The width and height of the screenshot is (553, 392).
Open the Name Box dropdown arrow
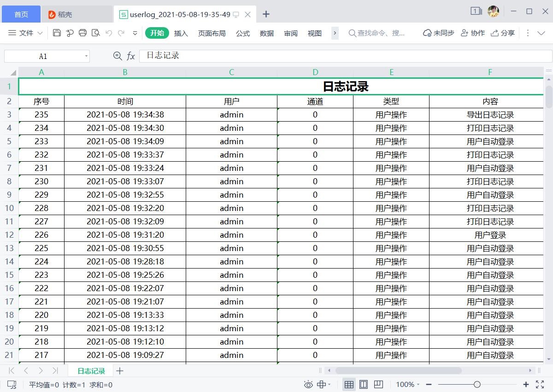coord(86,56)
